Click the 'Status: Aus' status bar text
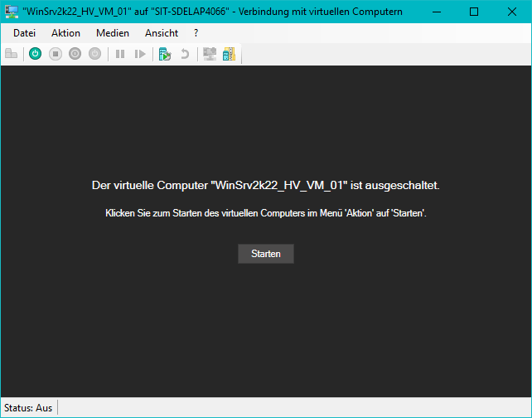This screenshot has height=418, width=532. coord(28,408)
